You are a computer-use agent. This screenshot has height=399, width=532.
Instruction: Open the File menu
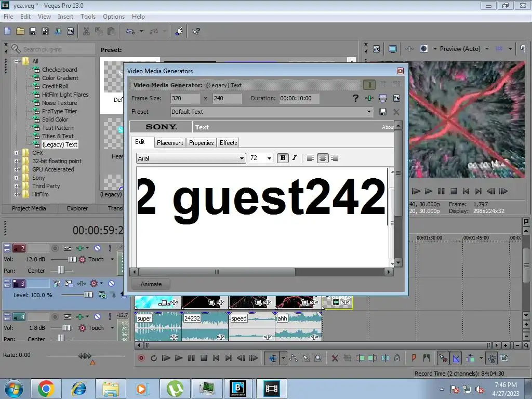click(x=8, y=16)
